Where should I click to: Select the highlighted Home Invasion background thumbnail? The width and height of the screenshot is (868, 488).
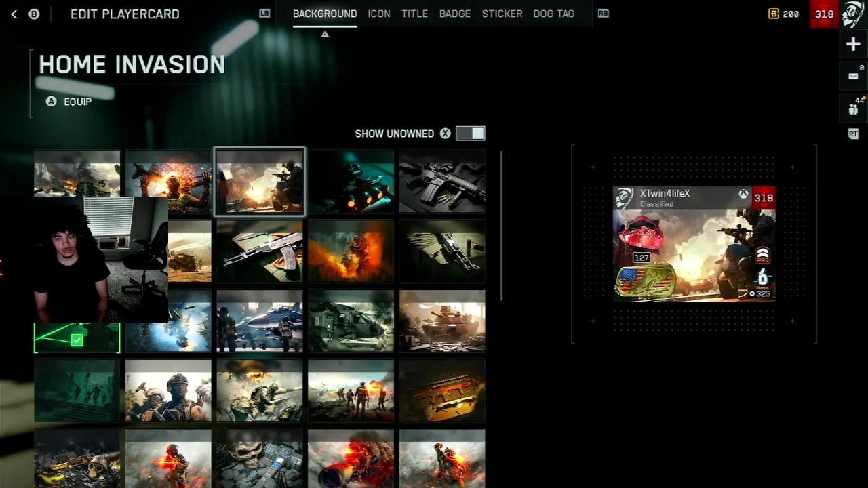pos(260,182)
